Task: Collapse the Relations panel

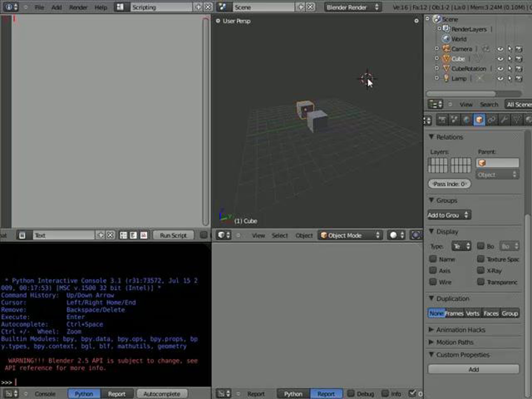Action: [x=431, y=137]
